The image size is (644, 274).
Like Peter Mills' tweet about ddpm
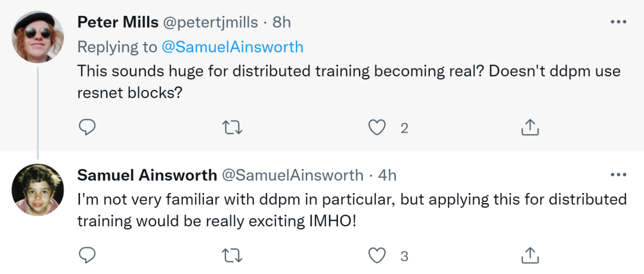pyautogui.click(x=376, y=127)
